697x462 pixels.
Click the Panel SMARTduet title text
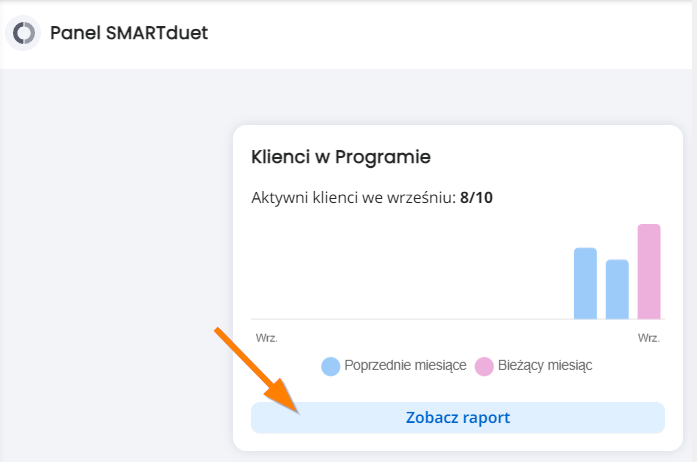point(129,33)
